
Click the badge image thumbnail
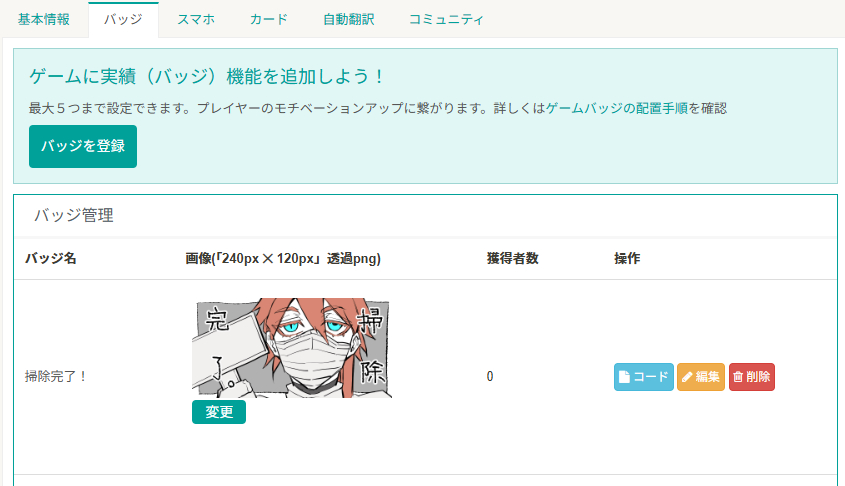(x=292, y=348)
